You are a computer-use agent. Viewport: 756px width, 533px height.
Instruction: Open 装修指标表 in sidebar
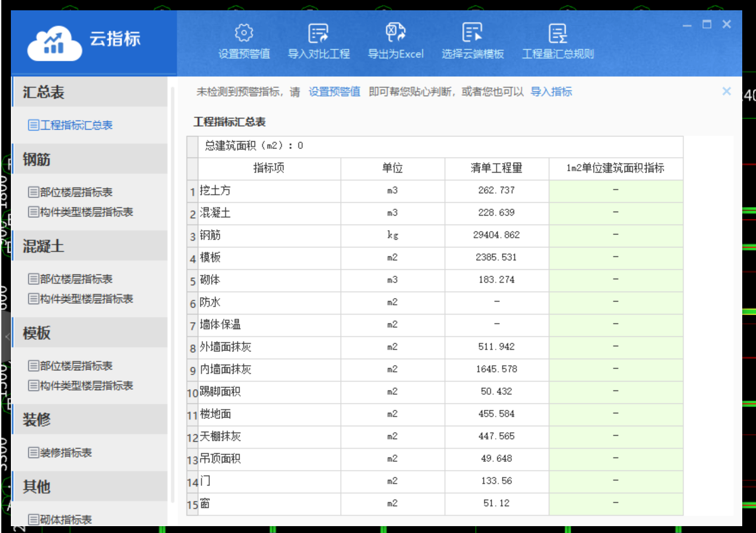pyautogui.click(x=60, y=453)
